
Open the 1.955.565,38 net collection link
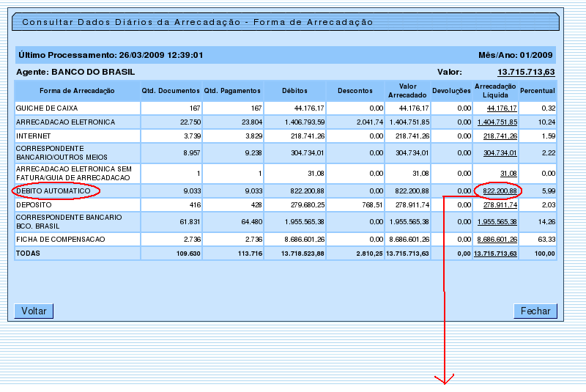[497, 222]
